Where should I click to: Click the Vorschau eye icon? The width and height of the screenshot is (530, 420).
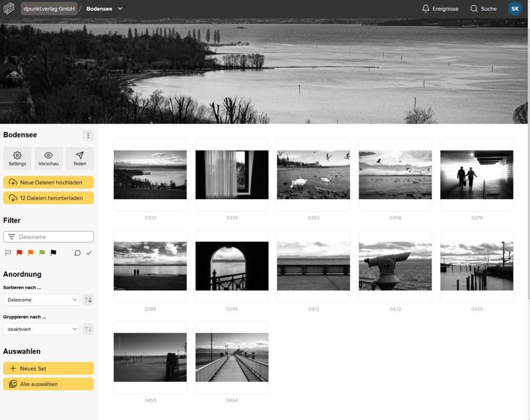(x=48, y=158)
